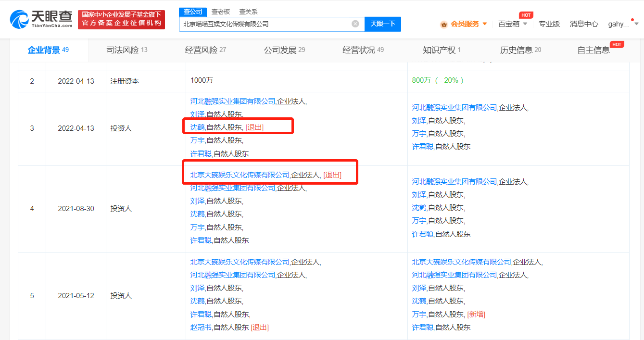
Task: Click the 800万 (-20%) value
Action: 438,80
